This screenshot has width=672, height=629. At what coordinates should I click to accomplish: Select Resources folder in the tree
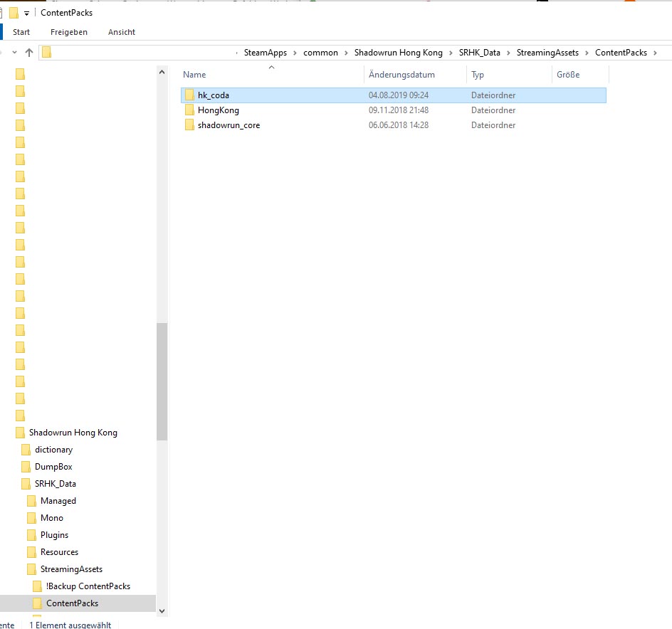pos(60,552)
